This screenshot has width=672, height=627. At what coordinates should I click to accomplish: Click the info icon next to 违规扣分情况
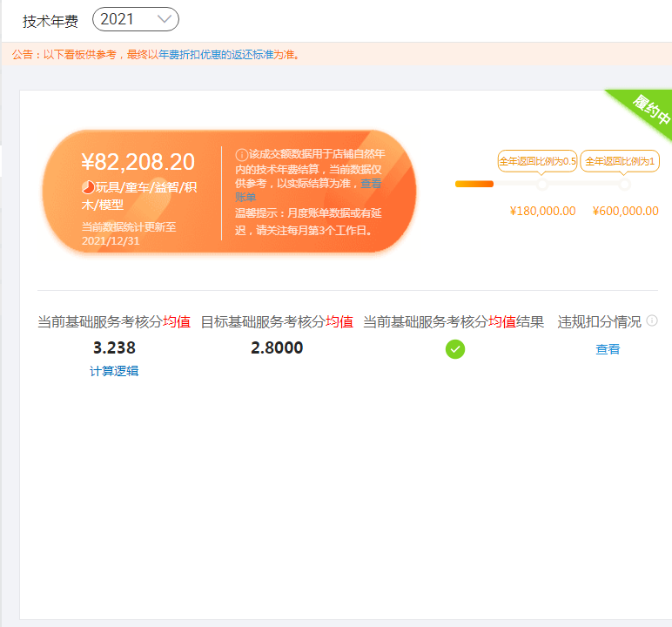pos(652,320)
